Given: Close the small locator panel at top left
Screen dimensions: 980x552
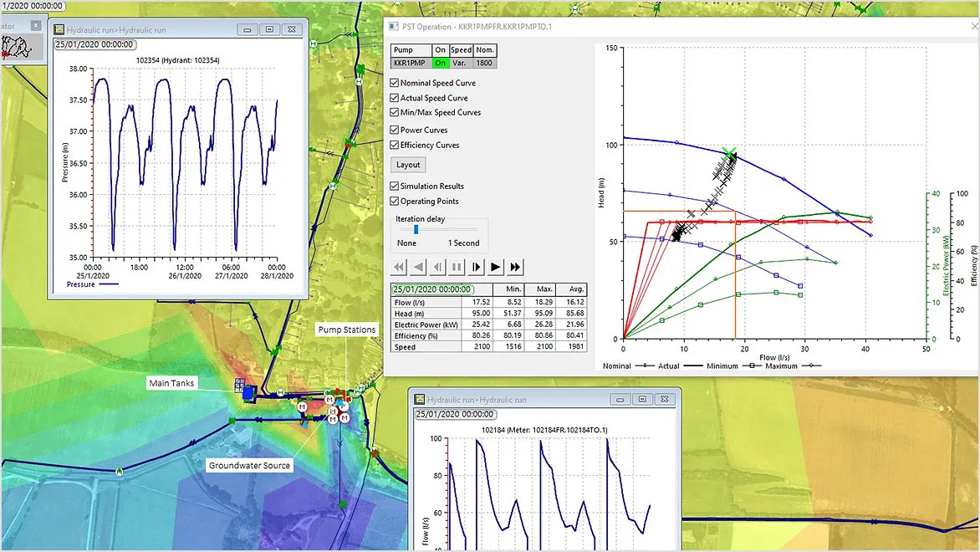Looking at the screenshot, I should (36, 26).
